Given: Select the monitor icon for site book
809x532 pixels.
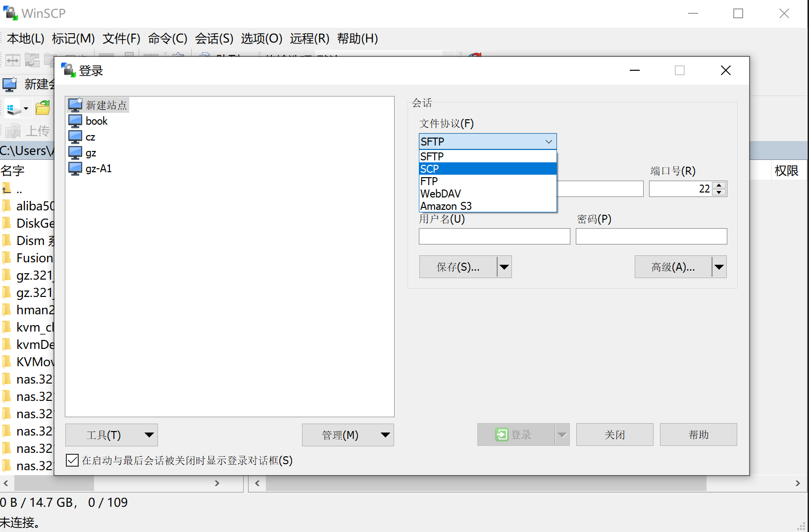Looking at the screenshot, I should (x=75, y=121).
